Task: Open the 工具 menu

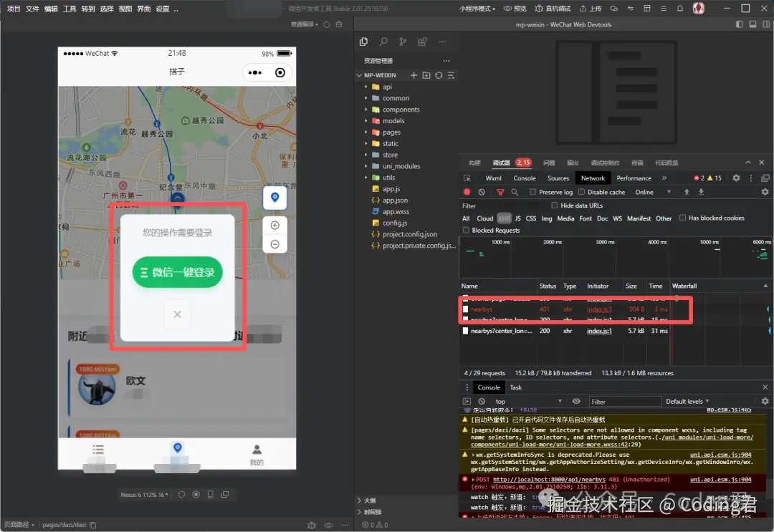Action: [x=70, y=9]
